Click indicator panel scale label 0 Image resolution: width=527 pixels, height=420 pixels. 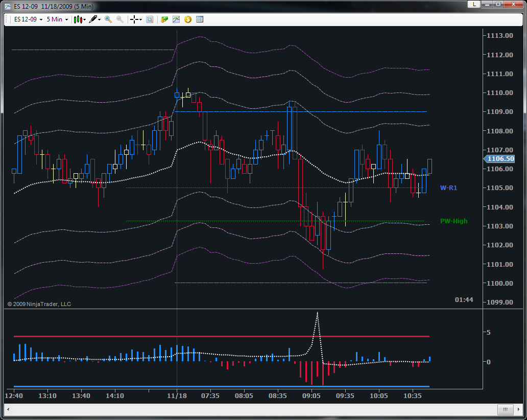coord(488,362)
